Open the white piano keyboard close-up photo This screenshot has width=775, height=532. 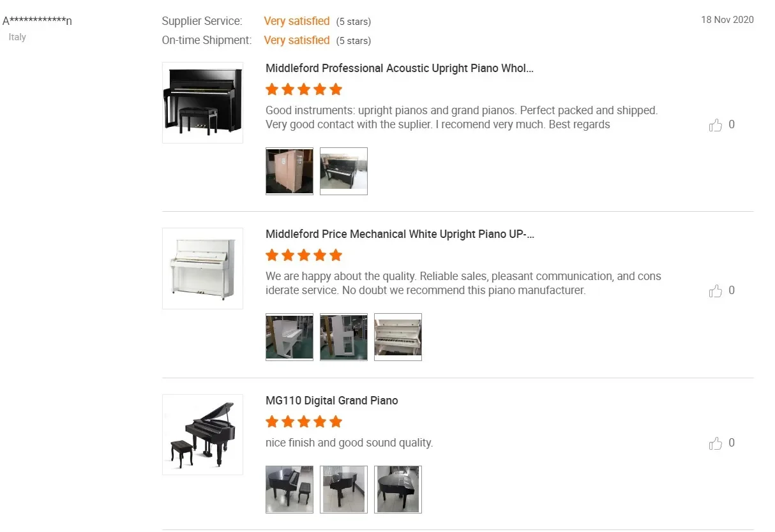point(398,337)
